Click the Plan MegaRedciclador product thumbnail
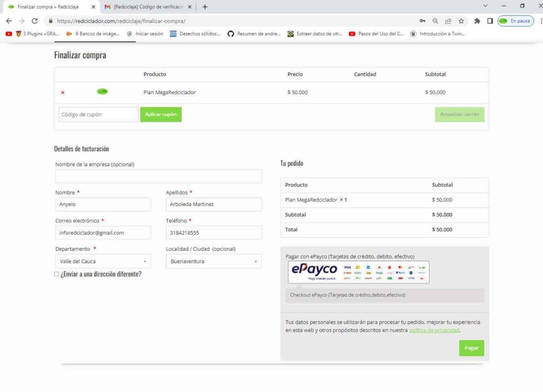 (x=102, y=92)
